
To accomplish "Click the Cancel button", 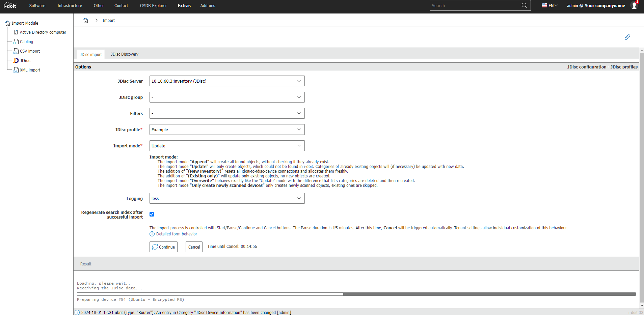I will pos(194,247).
